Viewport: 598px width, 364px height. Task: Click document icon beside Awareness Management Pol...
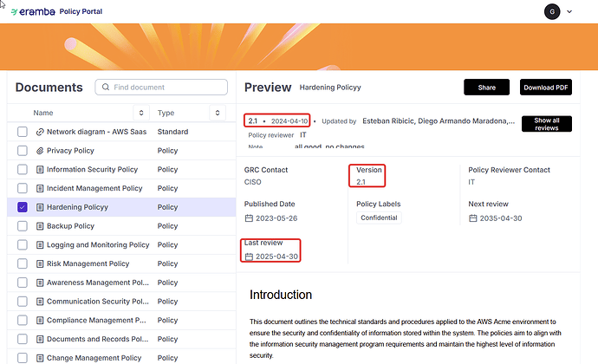40,283
